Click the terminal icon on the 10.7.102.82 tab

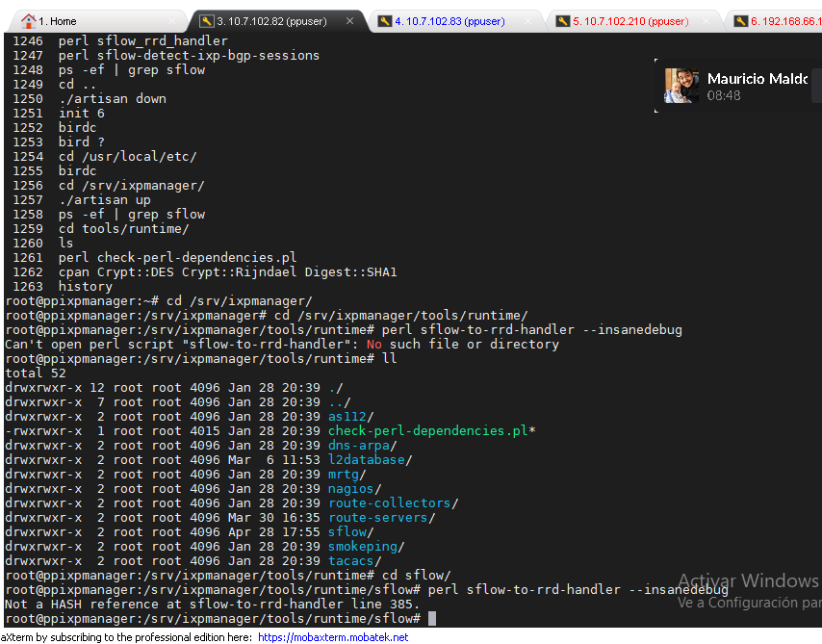[x=206, y=21]
